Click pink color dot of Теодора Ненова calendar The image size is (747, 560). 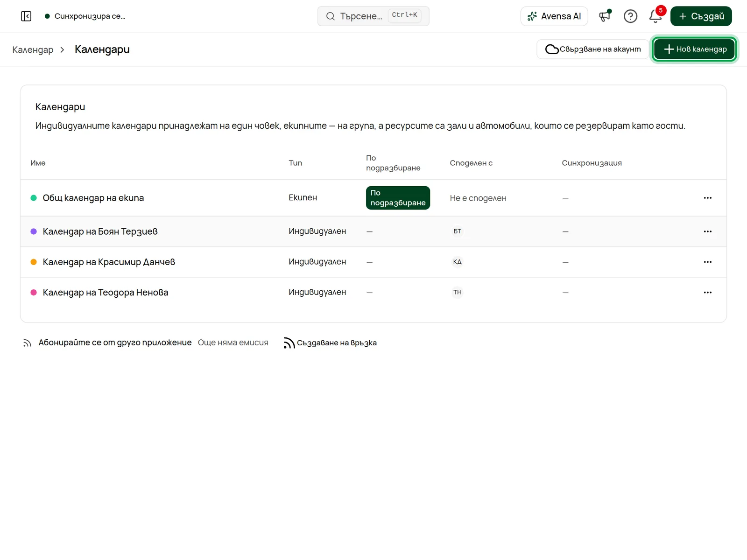pyautogui.click(x=34, y=293)
